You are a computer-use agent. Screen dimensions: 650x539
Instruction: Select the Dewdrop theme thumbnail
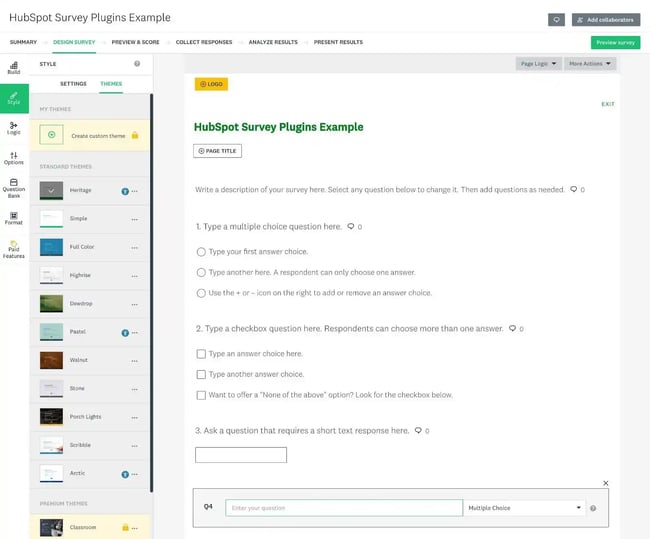51,303
